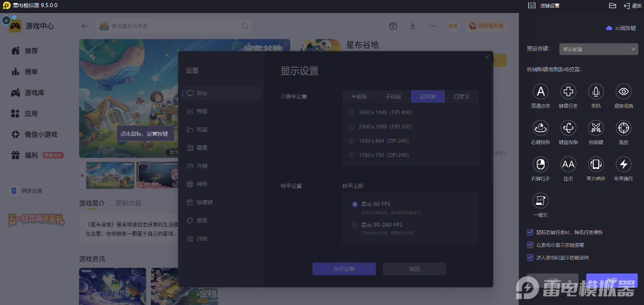Select the 批量操作 lightning batch icon
This screenshot has height=305, width=644.
pos(623,164)
